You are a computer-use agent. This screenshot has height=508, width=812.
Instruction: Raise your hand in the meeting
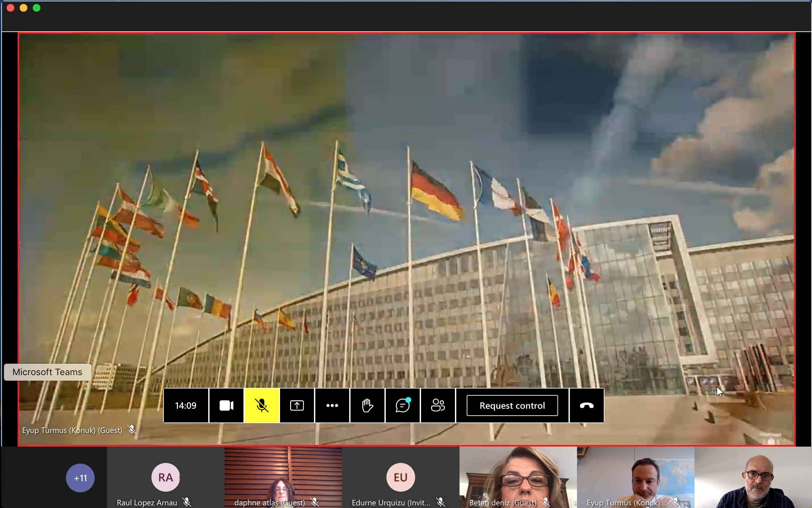[367, 405]
